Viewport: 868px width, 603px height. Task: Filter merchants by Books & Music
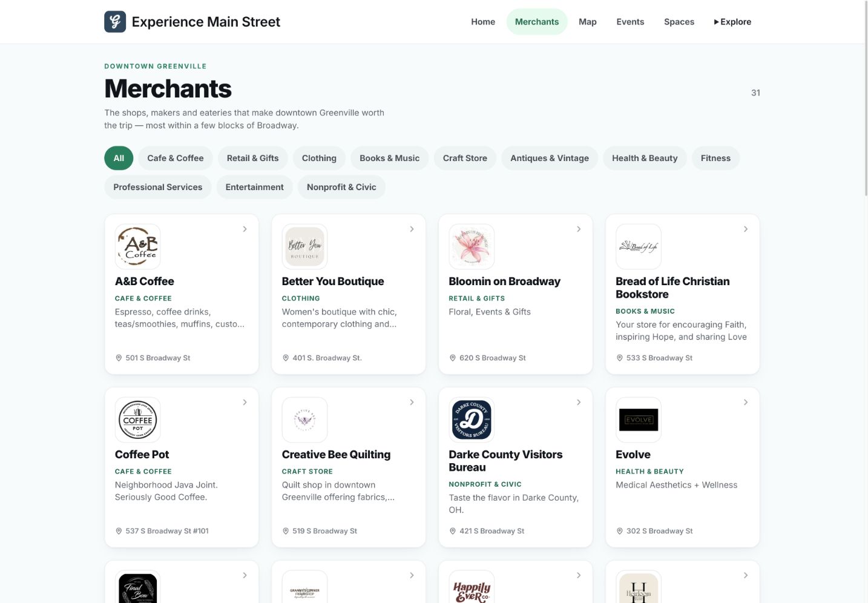click(389, 158)
